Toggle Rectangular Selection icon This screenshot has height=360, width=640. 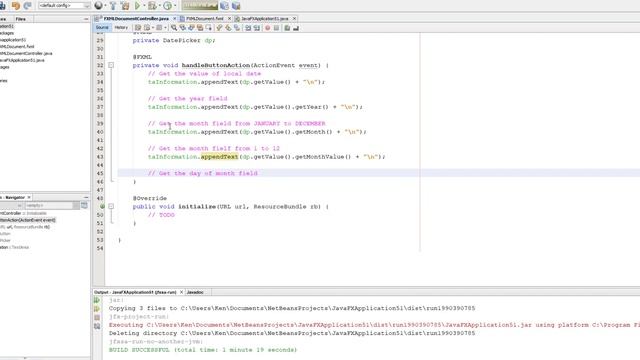click(209, 28)
